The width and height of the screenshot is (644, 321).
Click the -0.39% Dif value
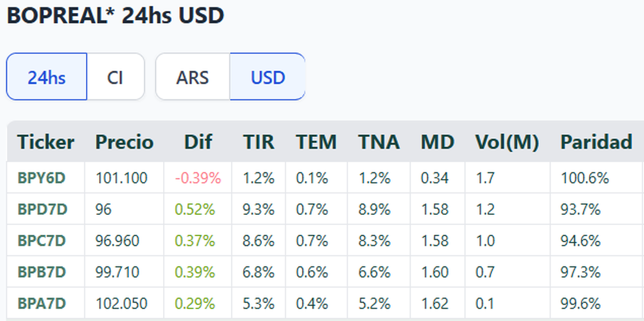[197, 178]
